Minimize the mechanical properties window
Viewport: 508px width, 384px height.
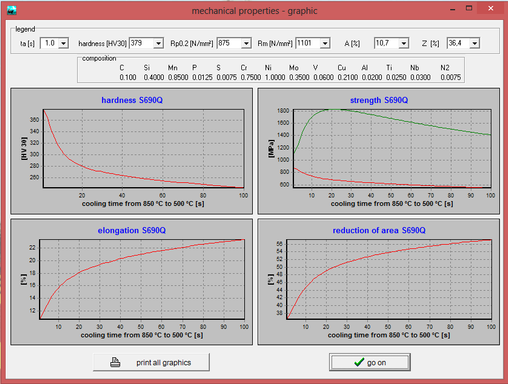pos(453,9)
